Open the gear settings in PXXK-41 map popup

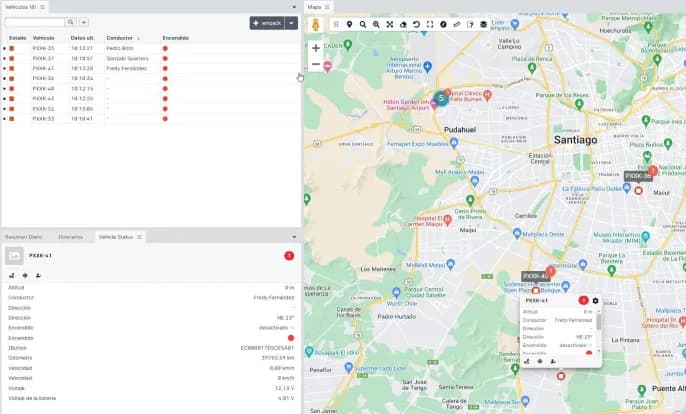[x=595, y=301]
